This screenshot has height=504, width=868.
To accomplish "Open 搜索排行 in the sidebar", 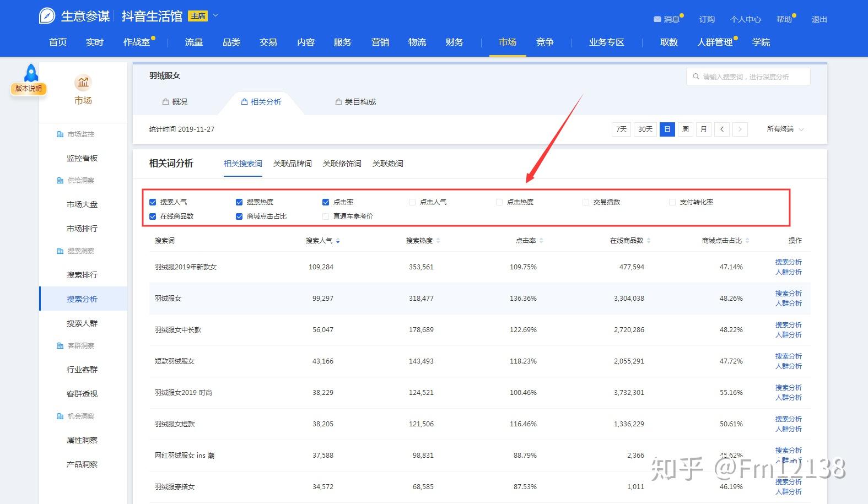I will [x=82, y=275].
